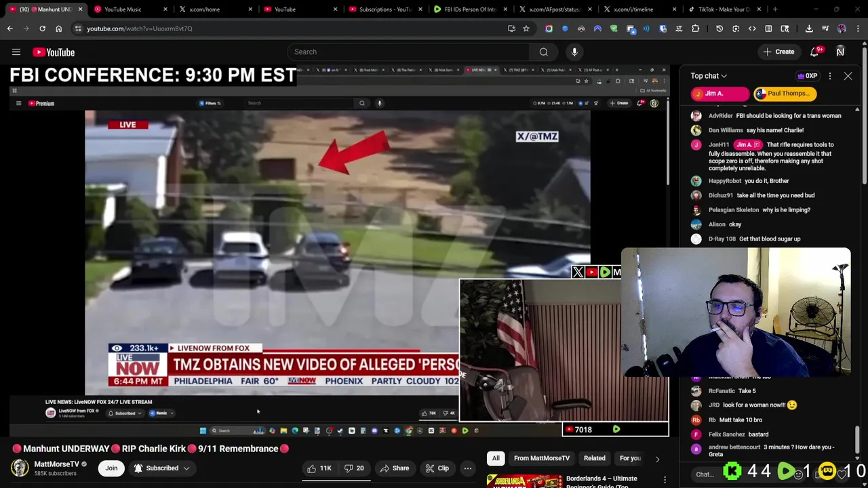Expand the Subscribed notification dropdown

tap(162, 468)
